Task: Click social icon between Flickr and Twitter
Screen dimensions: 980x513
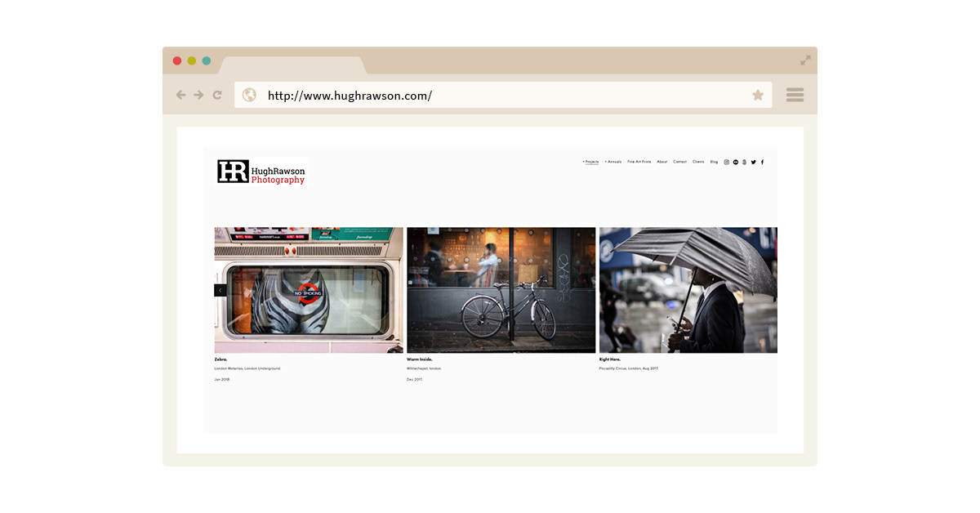Action: pos(745,162)
